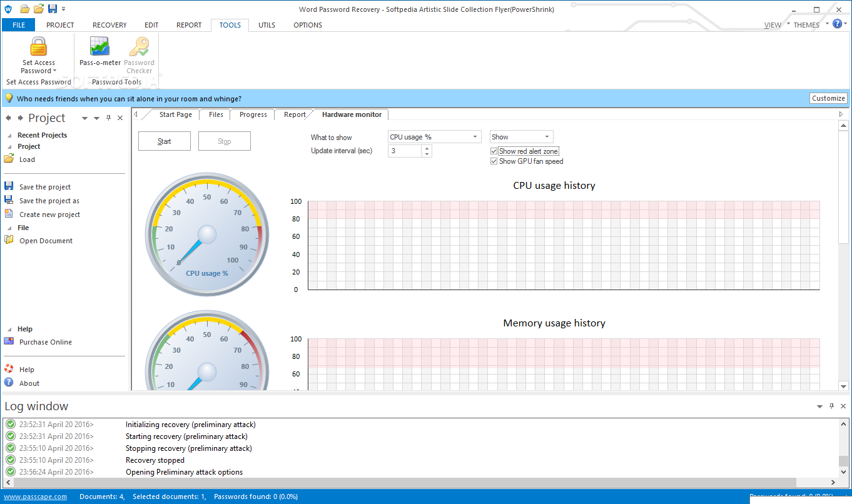Click the Open Document icon in sidebar
This screenshot has width=852, height=504.
click(x=9, y=240)
